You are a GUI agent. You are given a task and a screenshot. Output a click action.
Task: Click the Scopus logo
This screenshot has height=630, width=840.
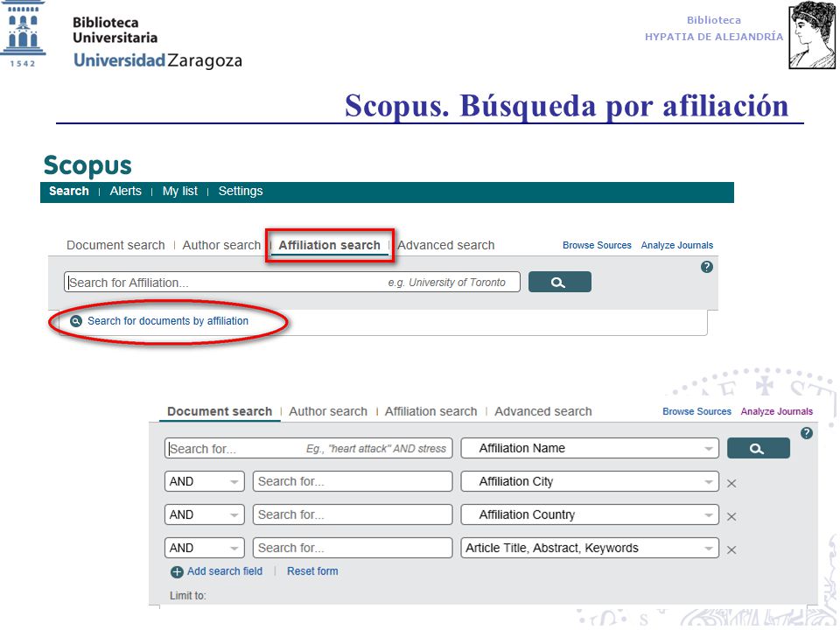[x=87, y=165]
